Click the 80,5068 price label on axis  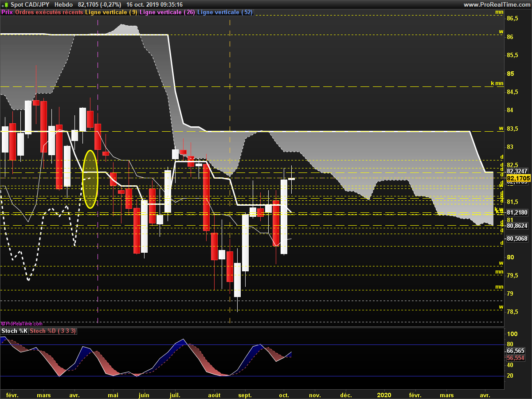tap(517, 239)
